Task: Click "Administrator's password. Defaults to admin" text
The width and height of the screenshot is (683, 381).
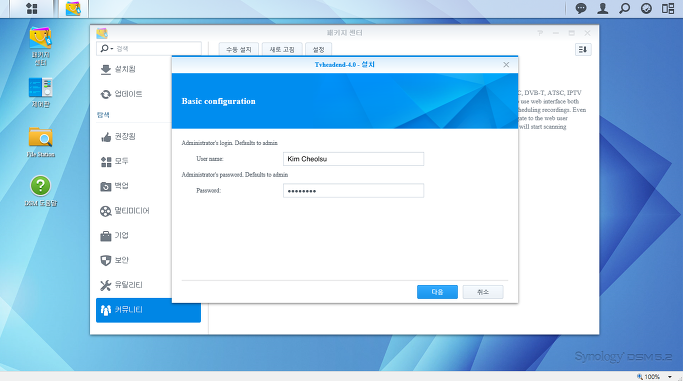Action: point(235,175)
